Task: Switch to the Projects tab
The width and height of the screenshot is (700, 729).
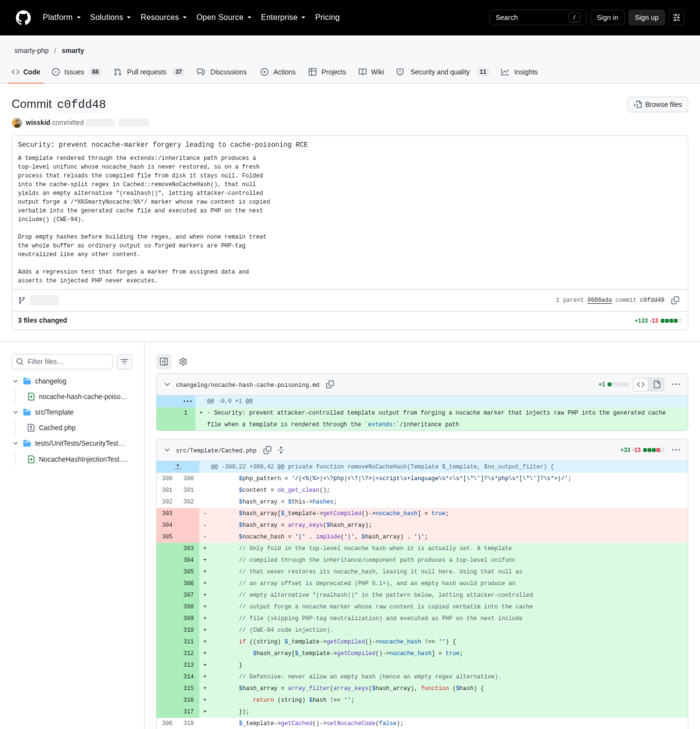Action: click(x=327, y=72)
